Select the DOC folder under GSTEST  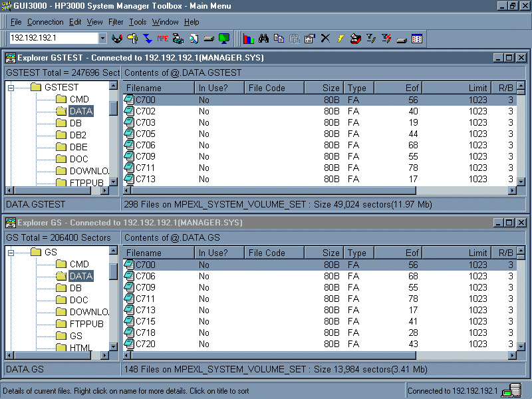(x=78, y=159)
